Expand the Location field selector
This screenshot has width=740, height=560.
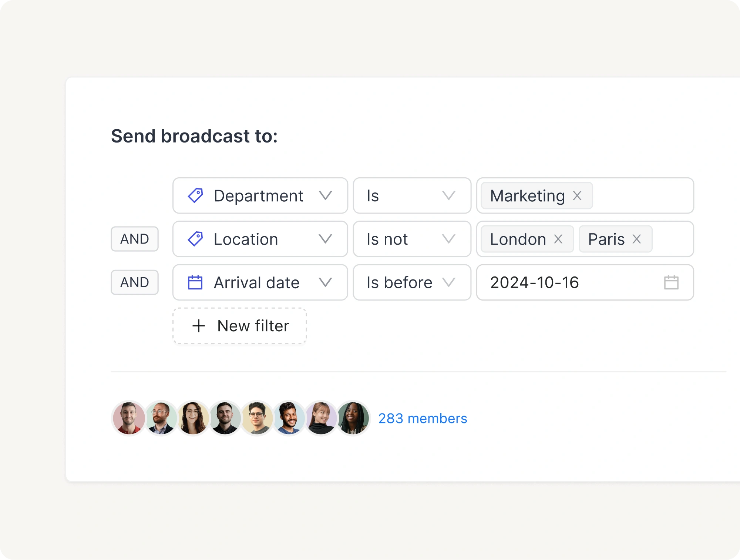pos(325,239)
